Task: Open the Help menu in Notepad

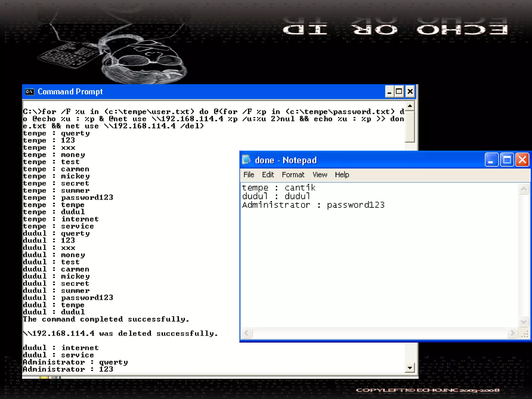Action: (x=342, y=175)
